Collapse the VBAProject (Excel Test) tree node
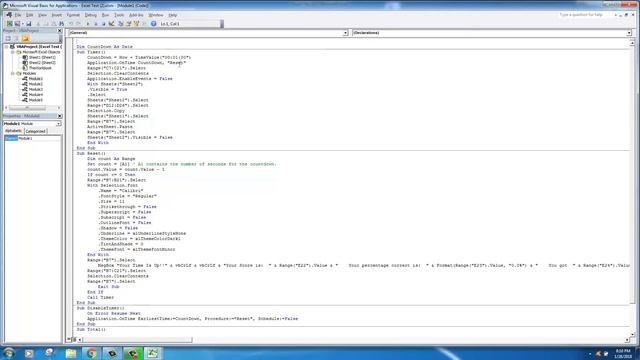This screenshot has height=360, width=640. point(7,47)
